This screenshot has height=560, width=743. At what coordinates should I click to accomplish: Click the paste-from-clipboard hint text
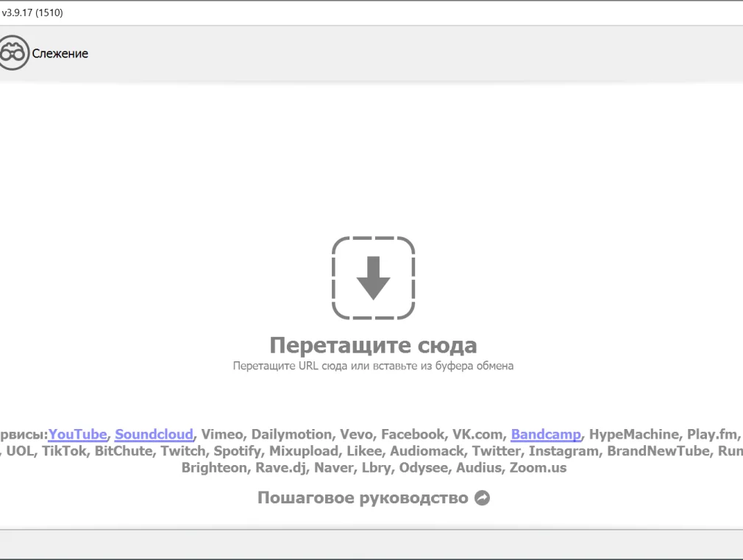[373, 366]
